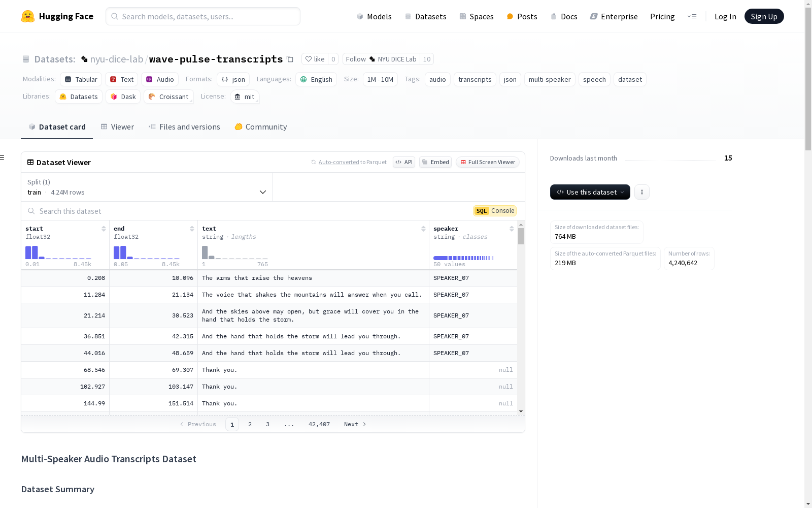Click the Embed button

tap(435, 162)
